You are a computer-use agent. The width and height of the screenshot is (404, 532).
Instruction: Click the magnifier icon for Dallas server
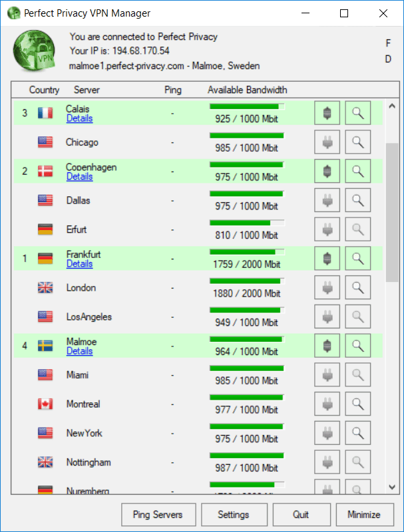[x=358, y=200]
